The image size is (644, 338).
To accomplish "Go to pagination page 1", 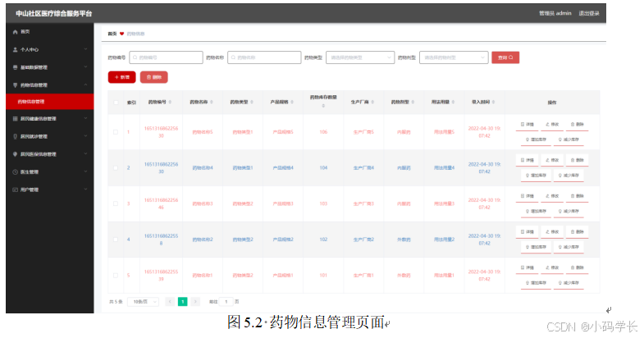I will (x=183, y=302).
